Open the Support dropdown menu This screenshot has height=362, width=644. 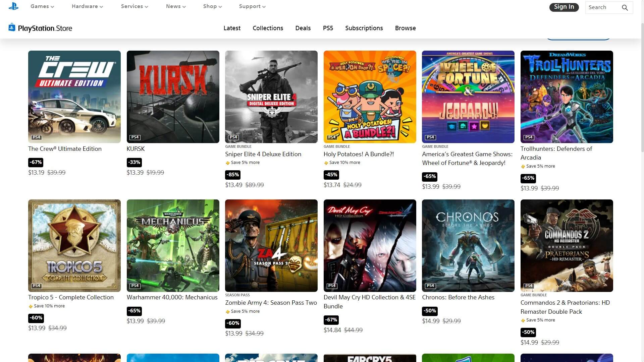pos(252,6)
